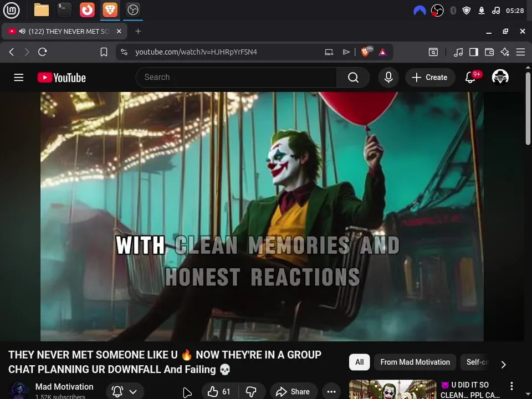Screen dimensions: 532x399
Task: Select the YouTube tab THEY NEVER MET
Action: pos(64,31)
